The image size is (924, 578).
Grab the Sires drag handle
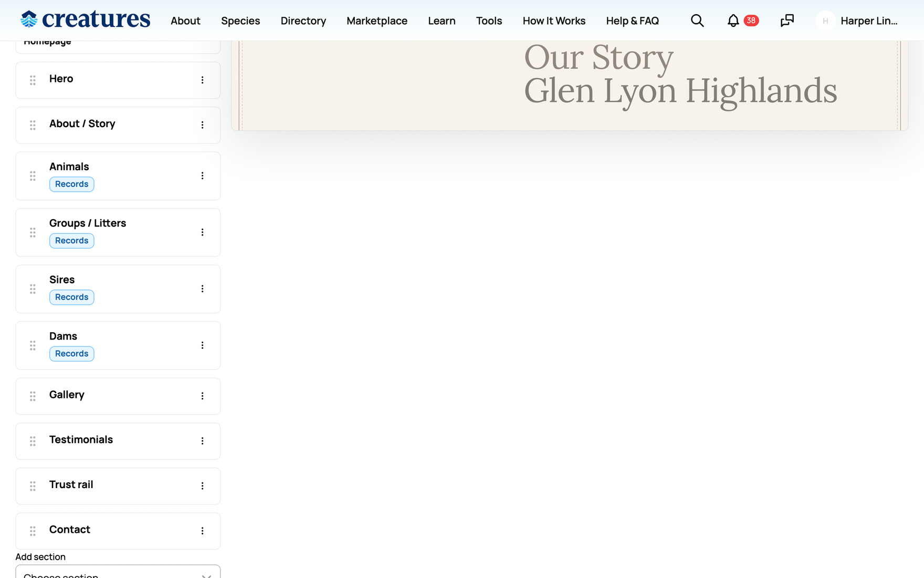click(x=33, y=288)
